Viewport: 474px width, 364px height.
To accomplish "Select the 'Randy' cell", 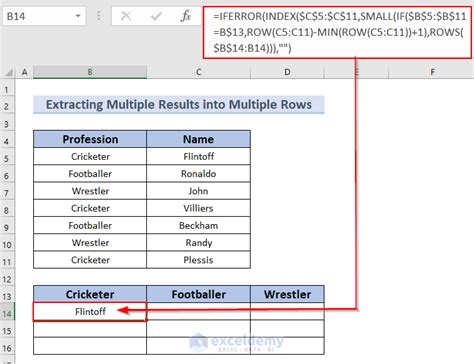I will tap(199, 243).
